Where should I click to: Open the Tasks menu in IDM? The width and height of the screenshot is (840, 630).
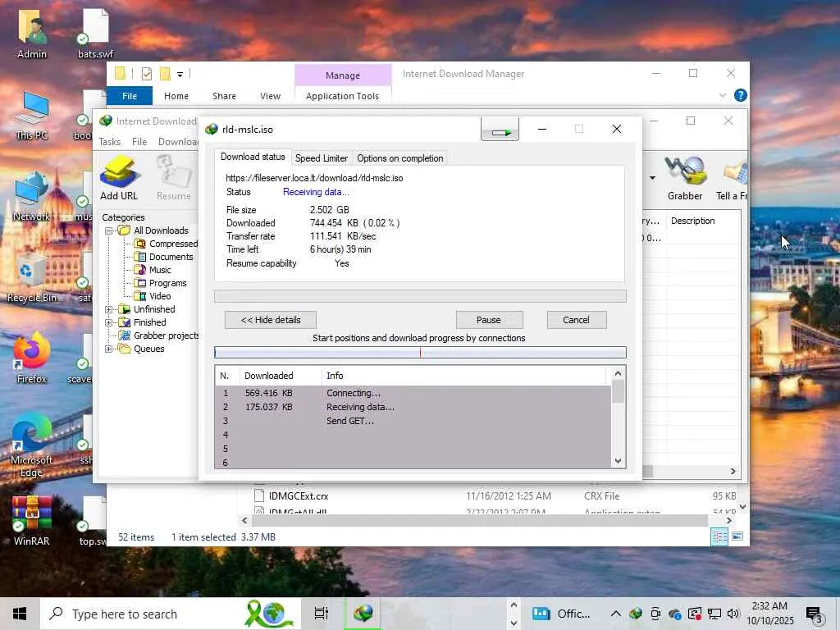109,142
